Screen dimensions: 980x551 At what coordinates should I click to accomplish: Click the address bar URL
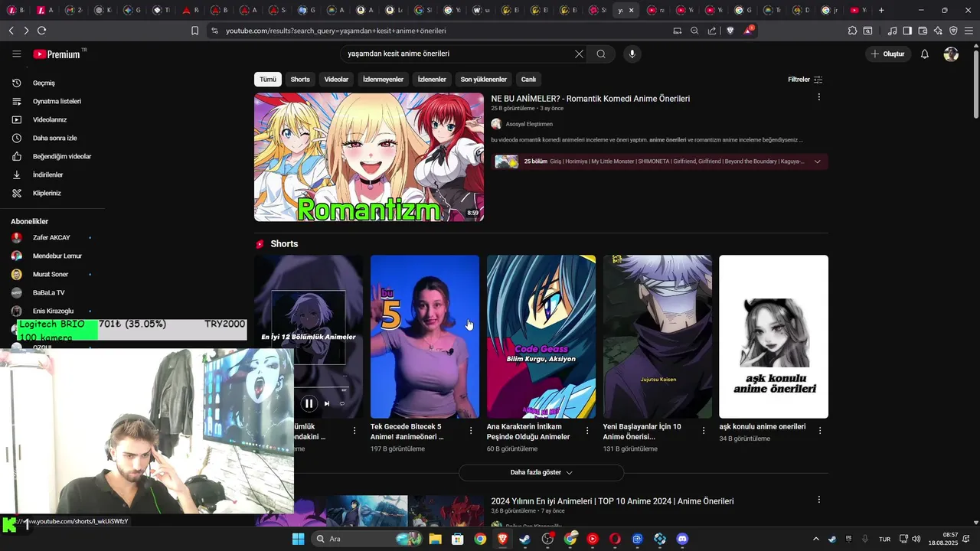coord(335,31)
